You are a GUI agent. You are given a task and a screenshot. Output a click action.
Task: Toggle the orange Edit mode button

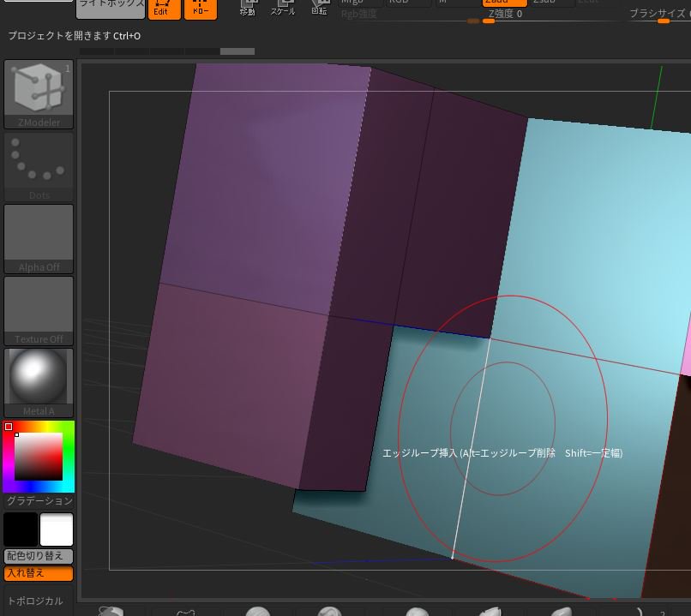(164, 9)
